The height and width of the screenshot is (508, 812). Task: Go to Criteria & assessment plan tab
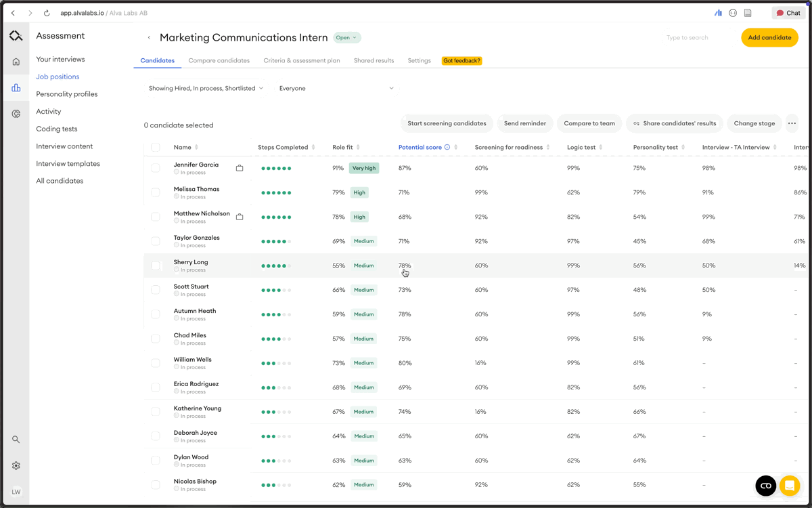302,60
